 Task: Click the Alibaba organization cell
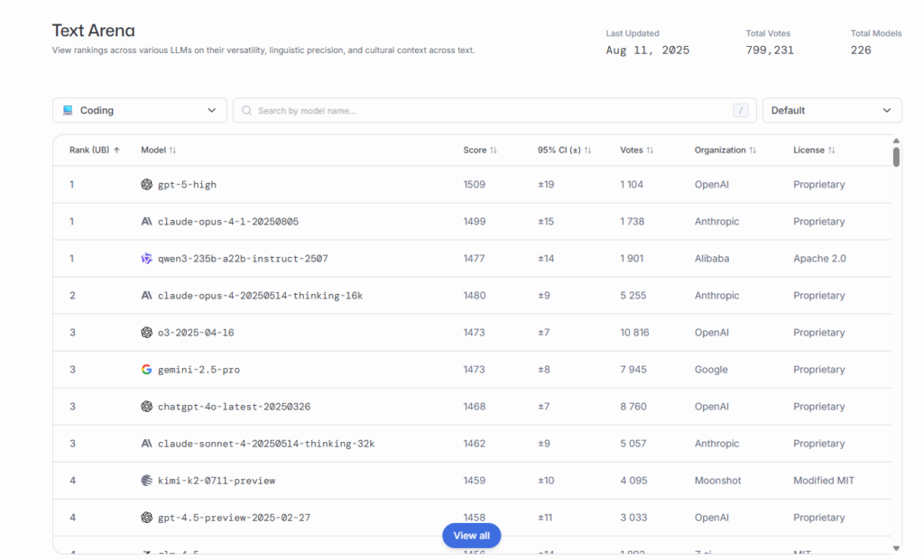pos(712,259)
